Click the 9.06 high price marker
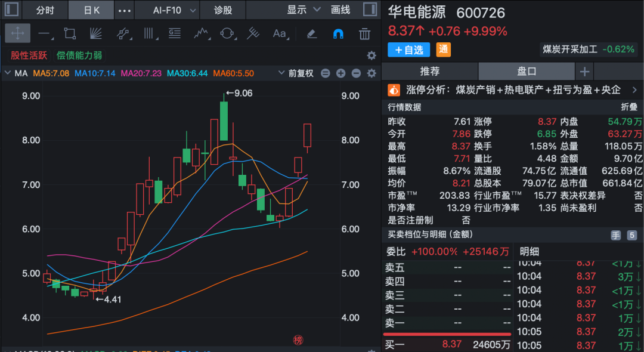The image size is (644, 352). point(240,93)
